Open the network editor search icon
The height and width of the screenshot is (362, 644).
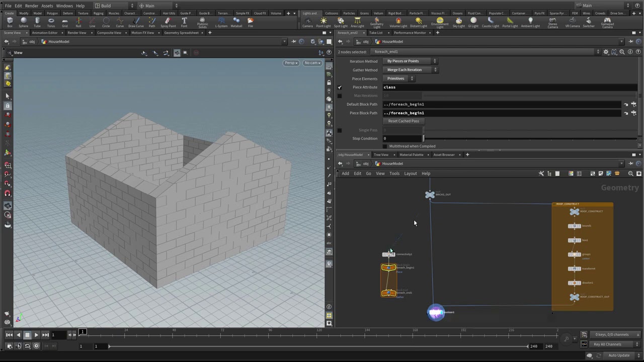pyautogui.click(x=630, y=173)
